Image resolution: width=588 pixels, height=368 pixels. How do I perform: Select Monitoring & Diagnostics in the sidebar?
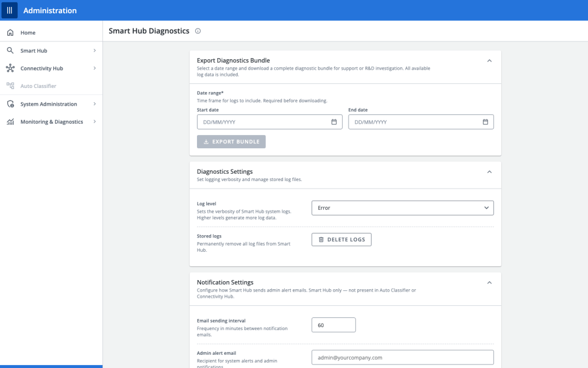tap(51, 122)
